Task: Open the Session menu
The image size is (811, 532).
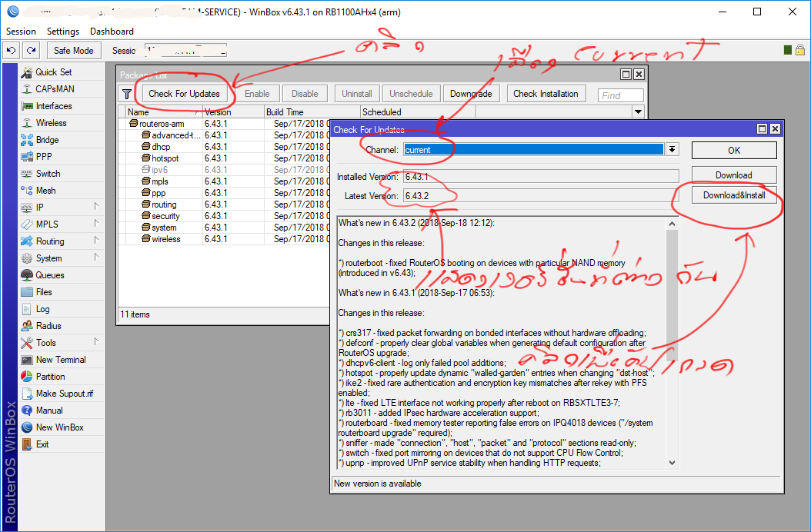Action: point(21,32)
